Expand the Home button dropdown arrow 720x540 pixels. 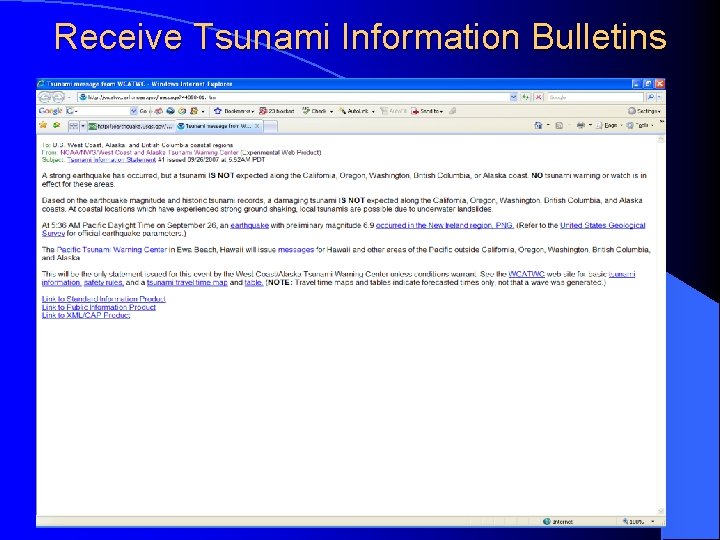(x=548, y=125)
